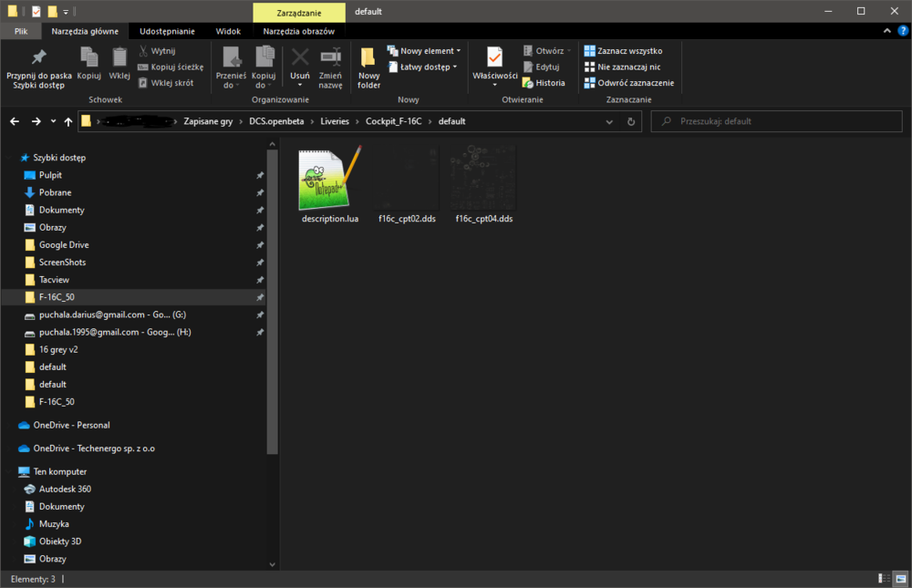Open Nowy element dropdown
Viewport: 912px width, 588px height.
point(423,51)
